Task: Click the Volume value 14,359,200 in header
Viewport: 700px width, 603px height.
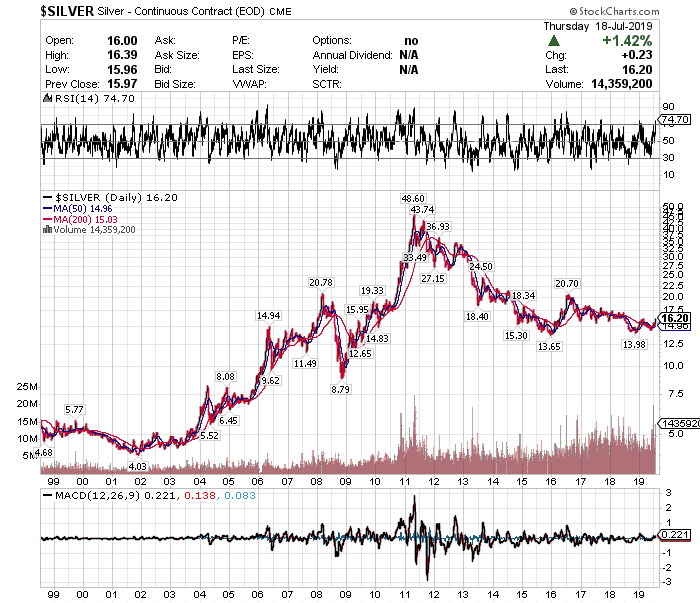Action: (621, 84)
